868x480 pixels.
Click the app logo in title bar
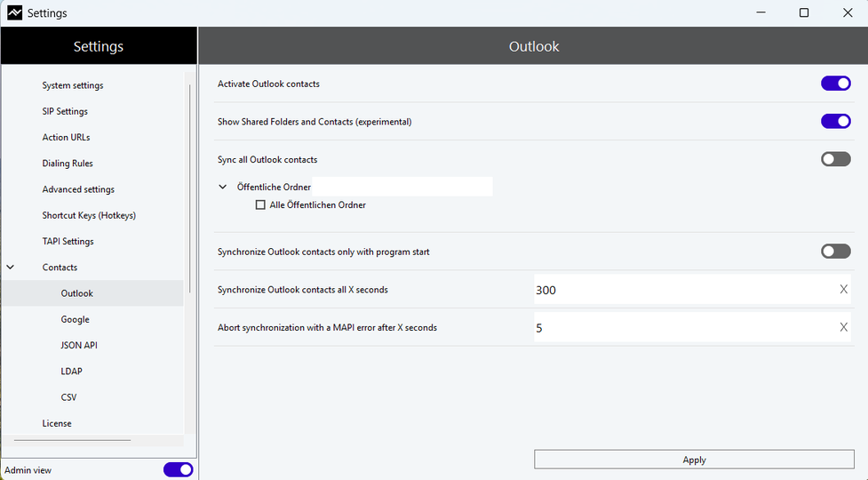[14, 12]
